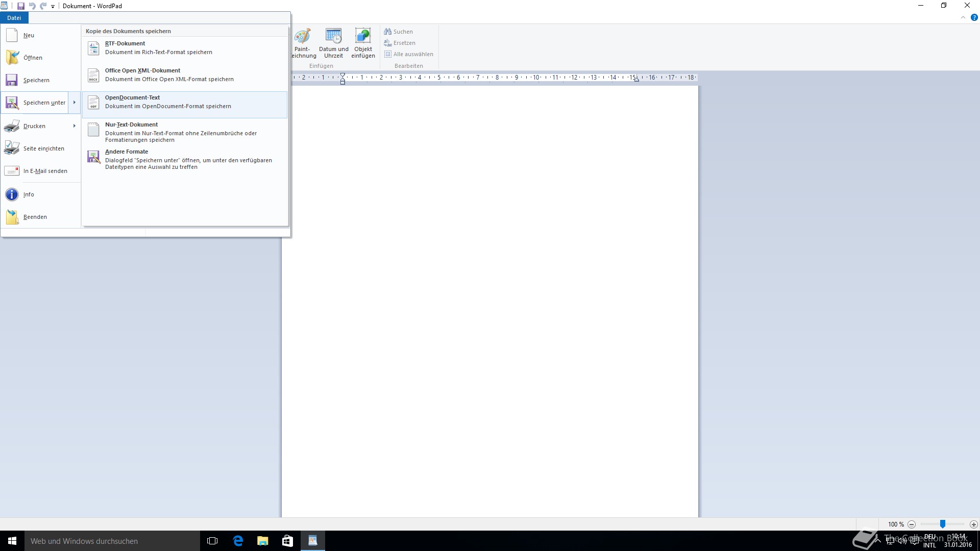Click the ODT file icon
The width and height of the screenshot is (980, 551).
pyautogui.click(x=93, y=102)
